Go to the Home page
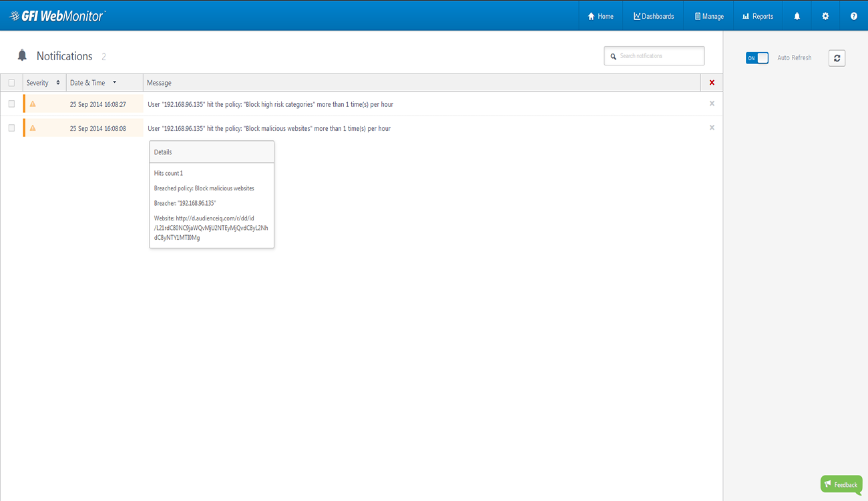Viewport: 868px width, 501px height. 600,16
